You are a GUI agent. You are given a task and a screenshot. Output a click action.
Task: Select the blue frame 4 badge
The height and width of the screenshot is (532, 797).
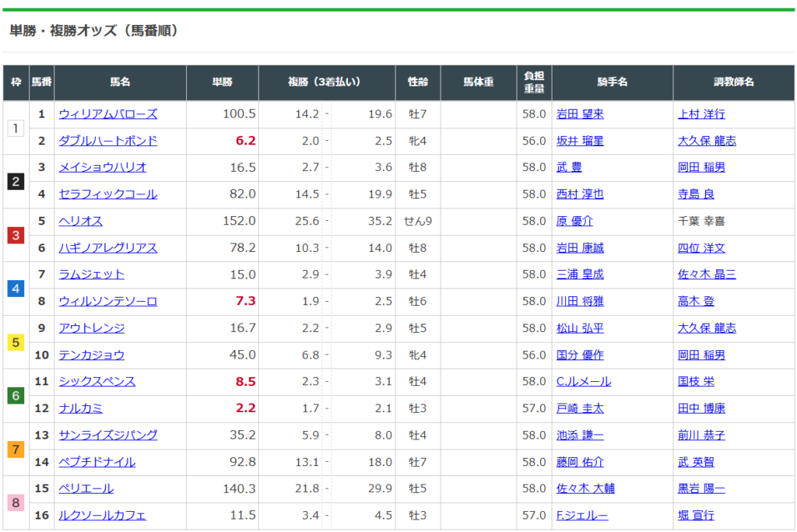[x=16, y=289]
